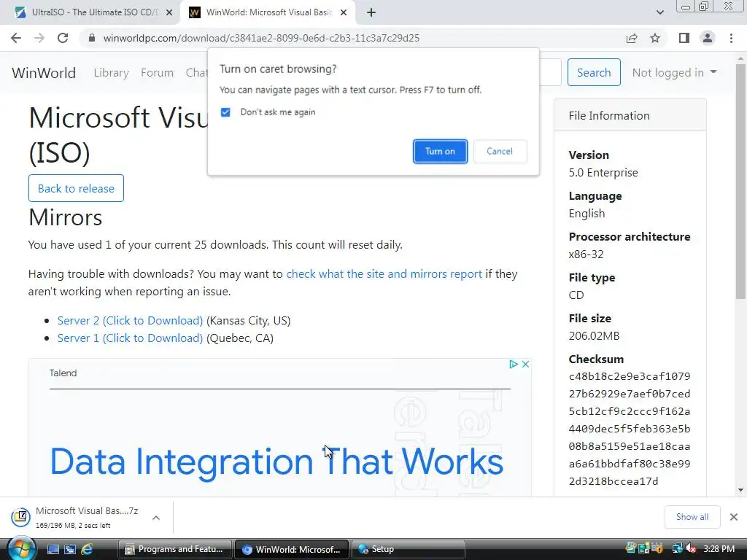
Task: Download from Server 1 Quebec
Action: point(130,338)
